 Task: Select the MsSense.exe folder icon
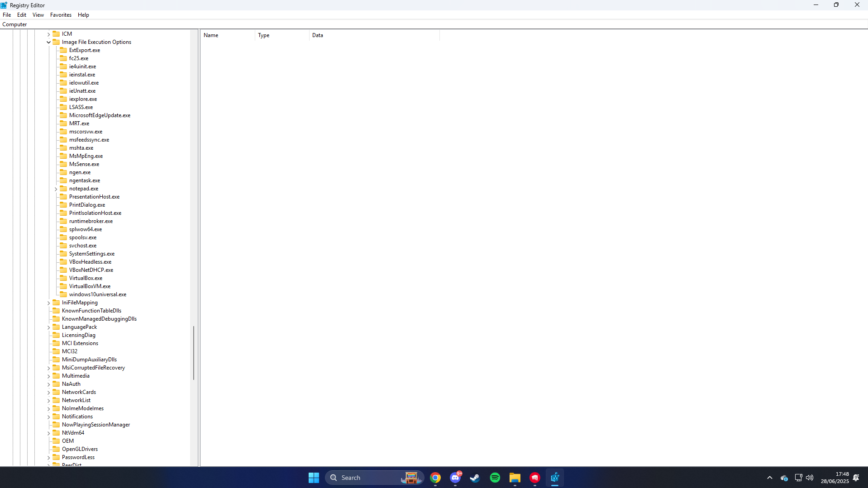click(x=63, y=164)
